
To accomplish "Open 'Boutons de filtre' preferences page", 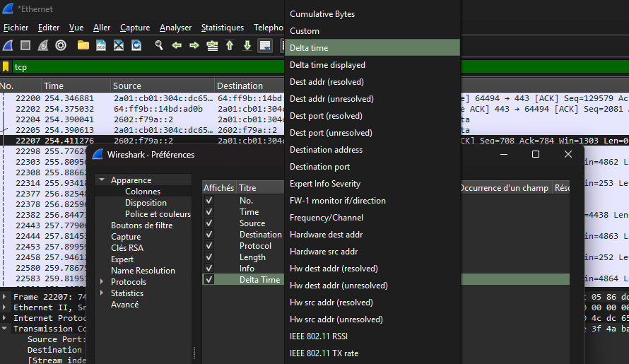I will [x=142, y=225].
